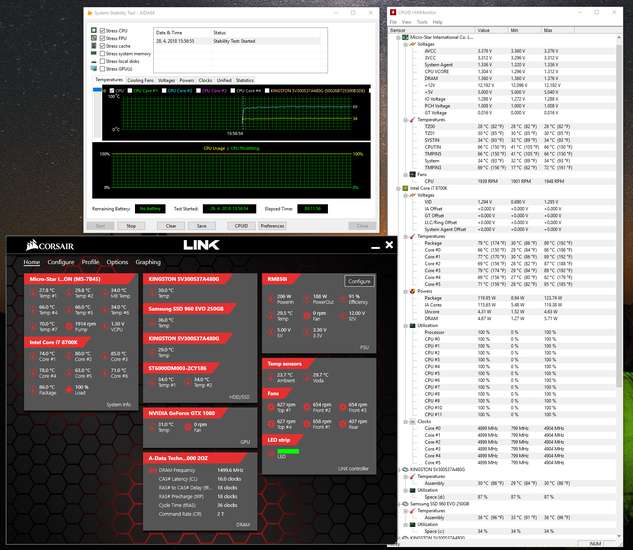Click the CPU Load icon in Corsair Link
Viewport: 633px width, 550px height.
69,390
